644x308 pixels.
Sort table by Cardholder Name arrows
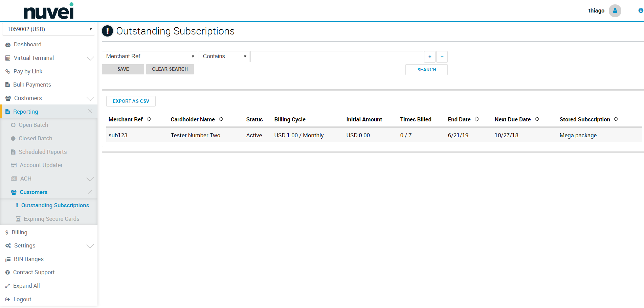coord(221,119)
